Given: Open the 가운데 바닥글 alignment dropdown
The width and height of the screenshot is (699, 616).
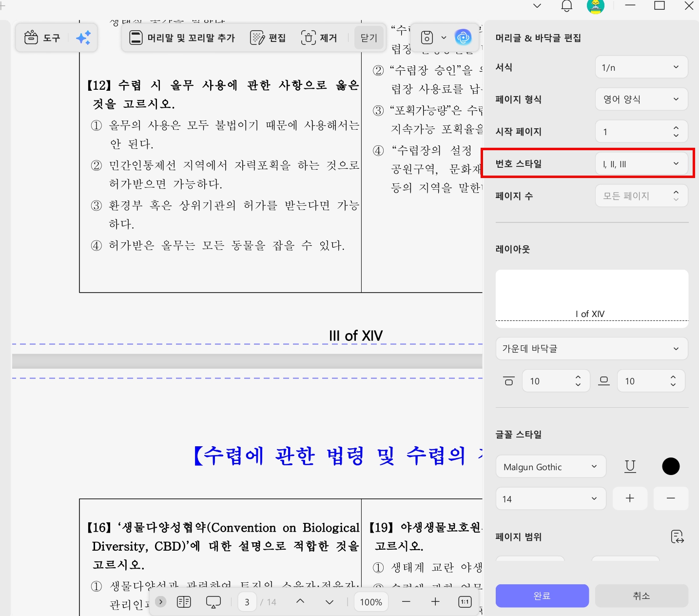Looking at the screenshot, I should pyautogui.click(x=591, y=349).
